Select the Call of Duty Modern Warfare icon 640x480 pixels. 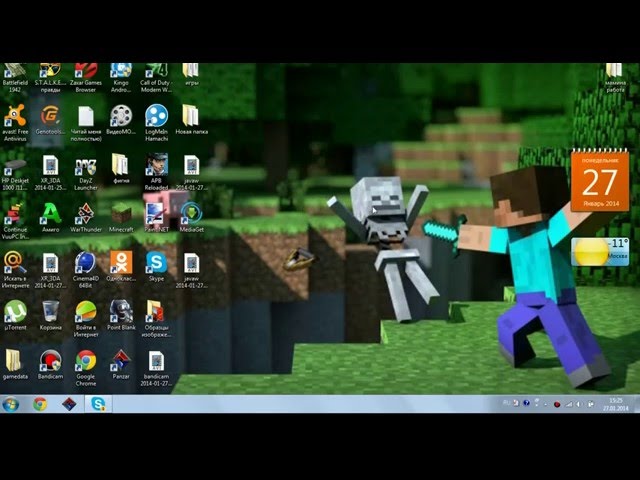(x=156, y=78)
